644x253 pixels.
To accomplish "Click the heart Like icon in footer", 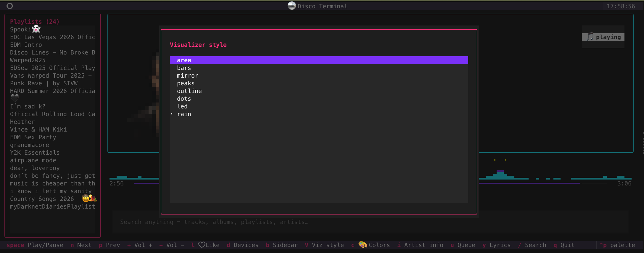I will tap(202, 245).
